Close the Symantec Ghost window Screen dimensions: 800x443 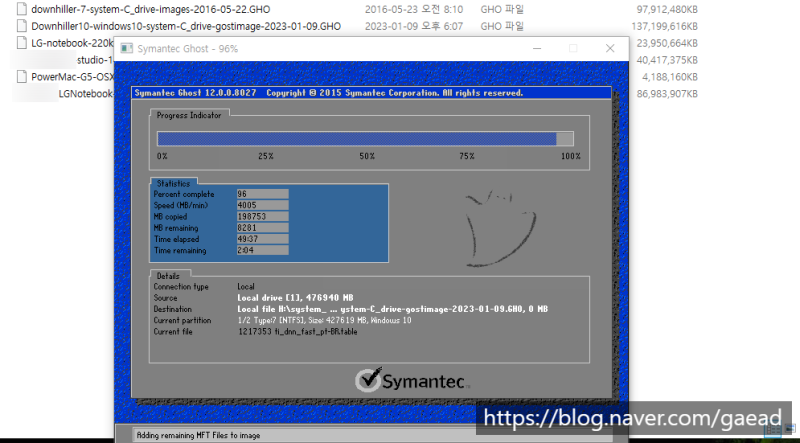coord(610,48)
